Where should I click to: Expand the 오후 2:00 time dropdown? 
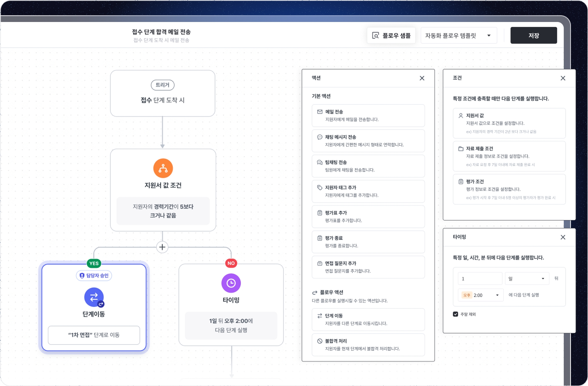(480, 295)
